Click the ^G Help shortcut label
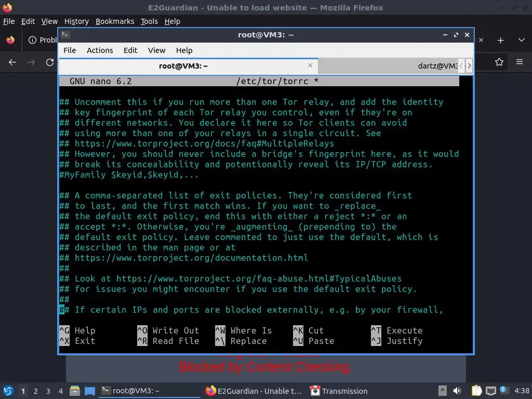532x399 pixels. [x=77, y=330]
